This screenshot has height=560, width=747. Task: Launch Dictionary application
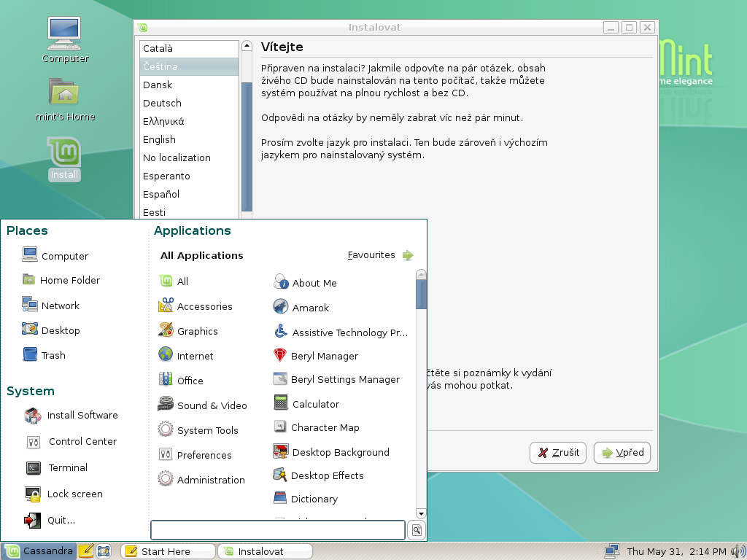tap(306, 499)
